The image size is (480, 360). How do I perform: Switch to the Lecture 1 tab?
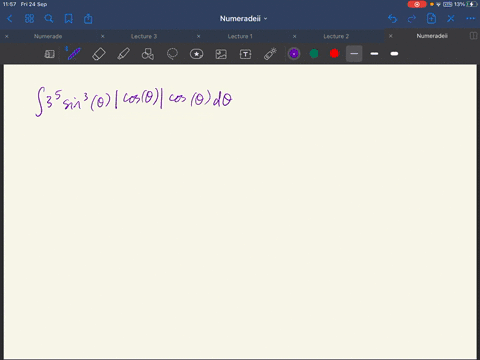240,36
